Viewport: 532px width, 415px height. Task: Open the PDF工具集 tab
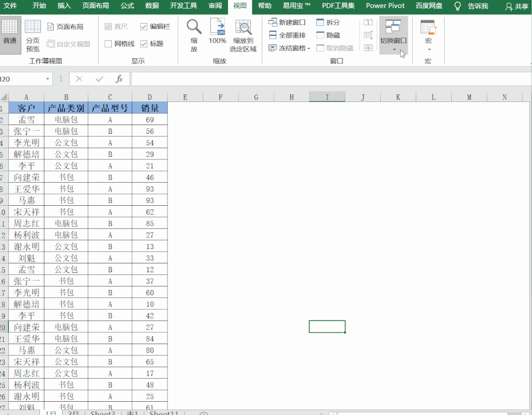pyautogui.click(x=338, y=6)
